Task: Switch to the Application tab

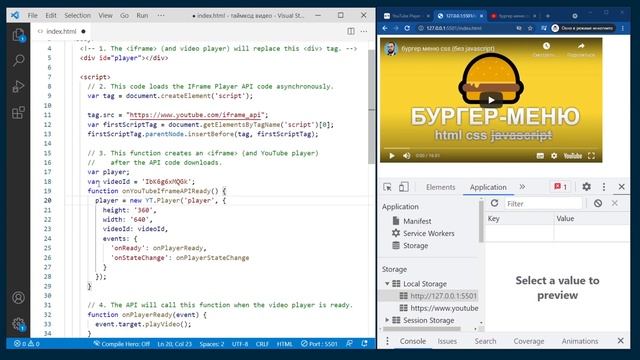Action: pos(488,187)
